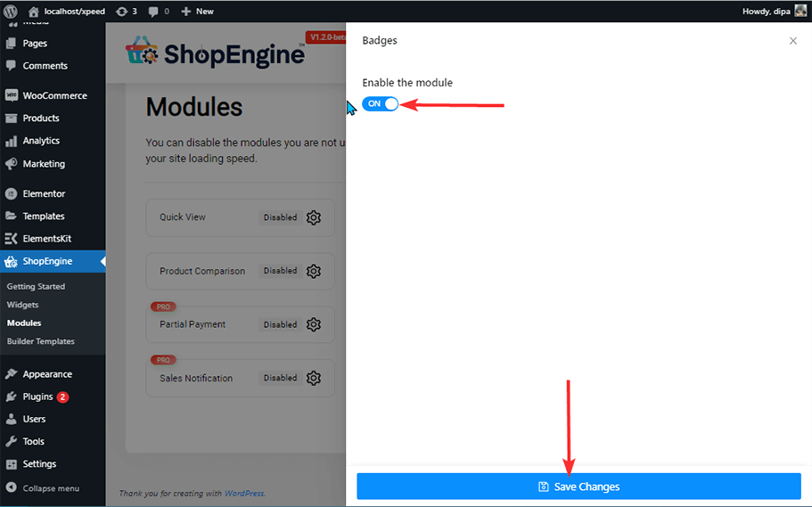This screenshot has height=507, width=812.
Task: Click Sales Notification Disabled status label
Action: (280, 378)
